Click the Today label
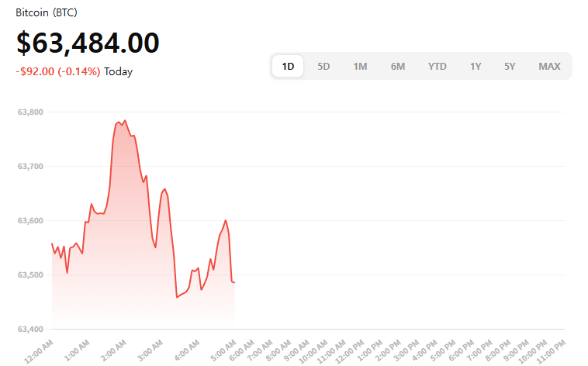 pos(118,71)
